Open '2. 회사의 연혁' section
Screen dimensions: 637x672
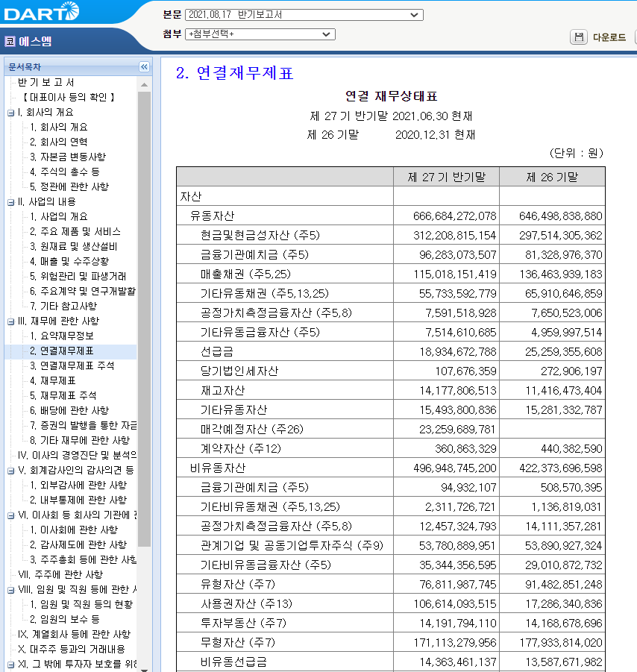[59, 142]
